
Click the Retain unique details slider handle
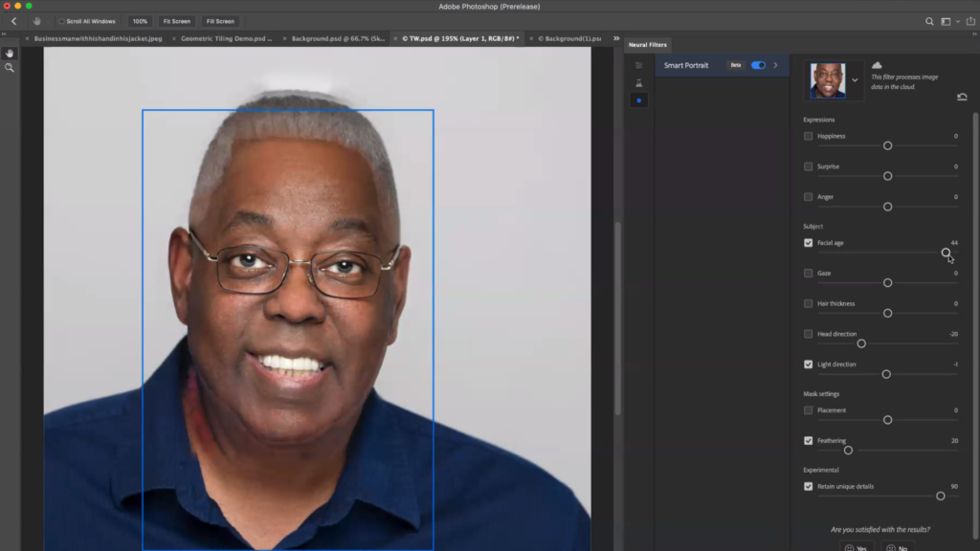click(x=941, y=496)
